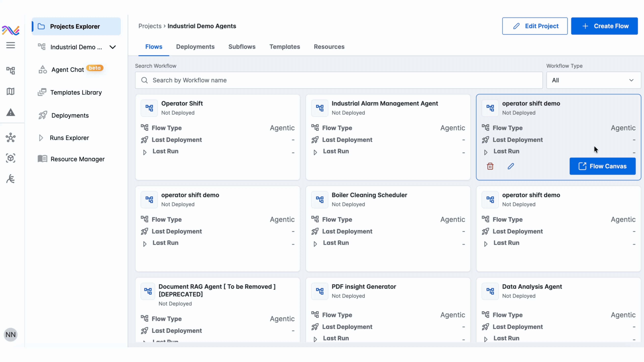644x362 pixels.
Task: Open the hamburger menu in left rail
Action: click(x=11, y=45)
